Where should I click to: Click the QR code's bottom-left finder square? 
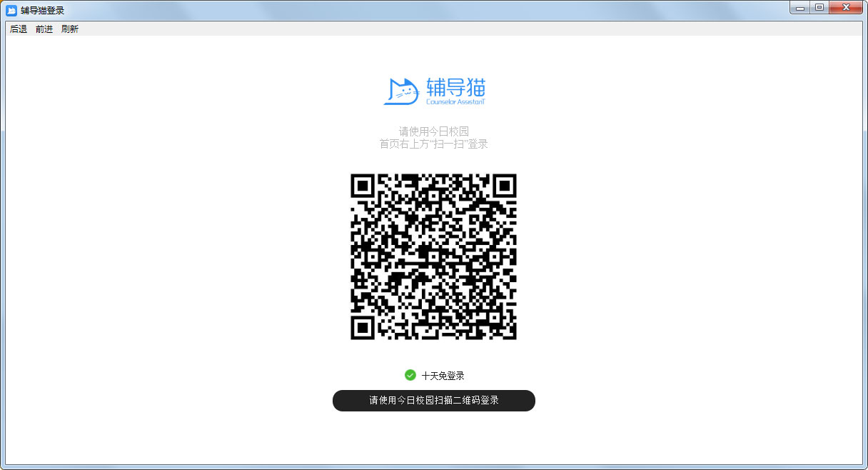pyautogui.click(x=363, y=327)
